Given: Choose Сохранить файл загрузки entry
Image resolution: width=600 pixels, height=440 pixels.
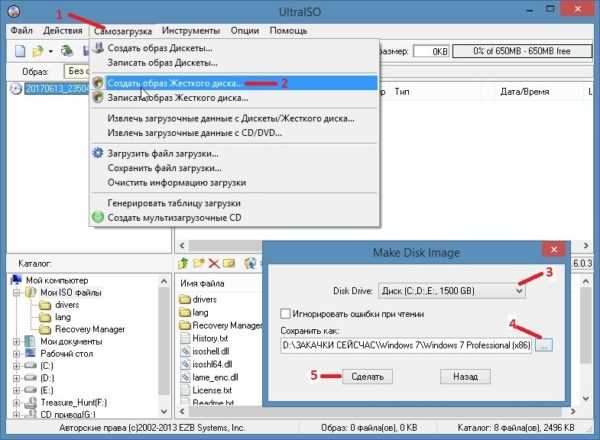Looking at the screenshot, I should click(x=234, y=168).
